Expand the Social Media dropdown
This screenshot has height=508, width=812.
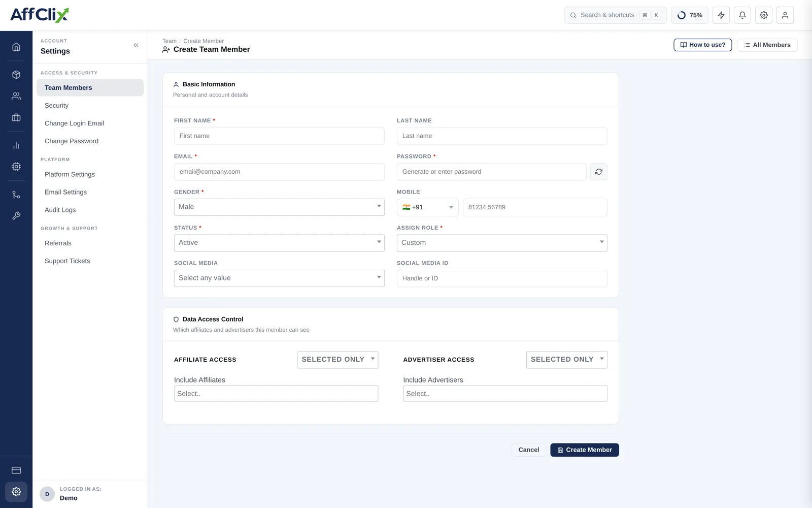pos(279,278)
